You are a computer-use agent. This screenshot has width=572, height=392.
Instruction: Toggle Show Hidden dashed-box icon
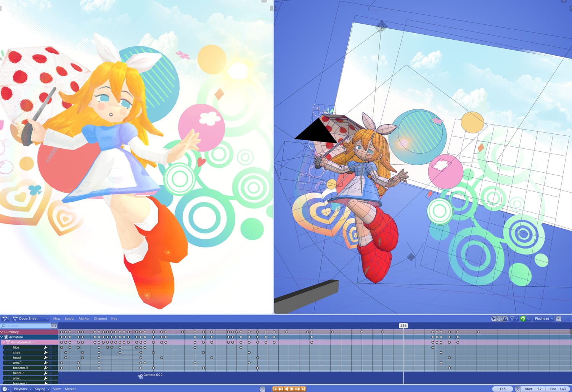coord(500,319)
